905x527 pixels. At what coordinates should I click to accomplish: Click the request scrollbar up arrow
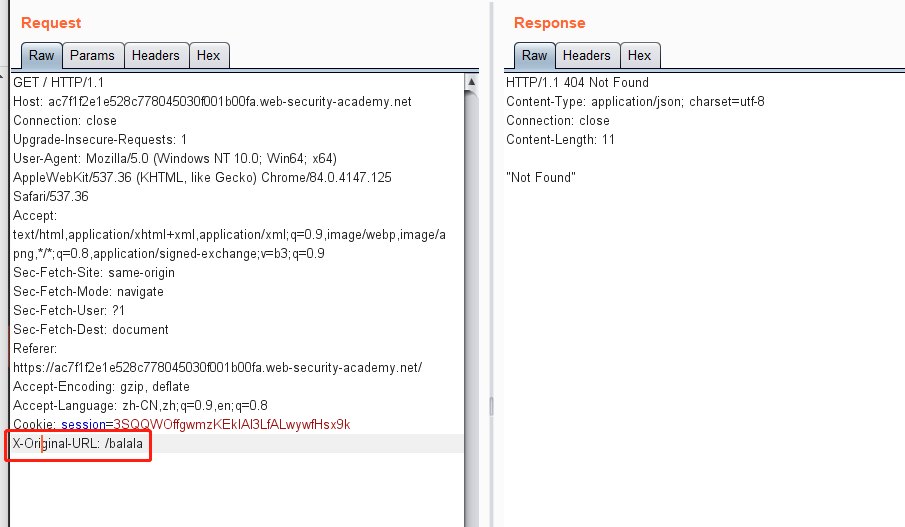tap(472, 82)
